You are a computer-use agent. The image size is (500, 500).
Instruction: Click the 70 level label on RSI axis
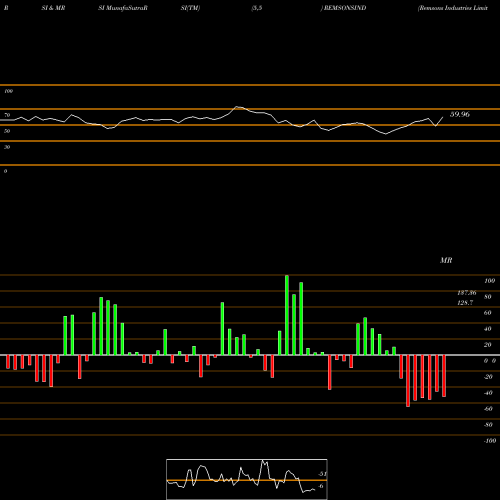[x=7, y=115]
